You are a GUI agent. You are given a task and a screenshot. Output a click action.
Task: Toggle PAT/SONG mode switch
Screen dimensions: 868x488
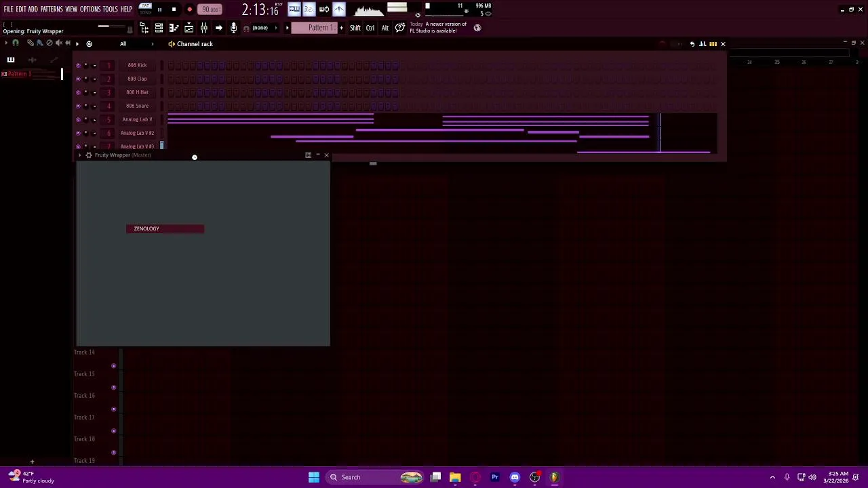[145, 9]
